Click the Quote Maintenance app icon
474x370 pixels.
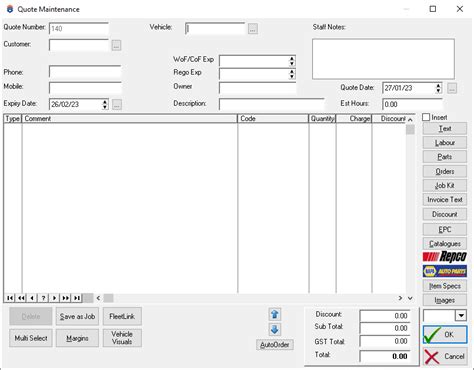pyautogui.click(x=10, y=9)
